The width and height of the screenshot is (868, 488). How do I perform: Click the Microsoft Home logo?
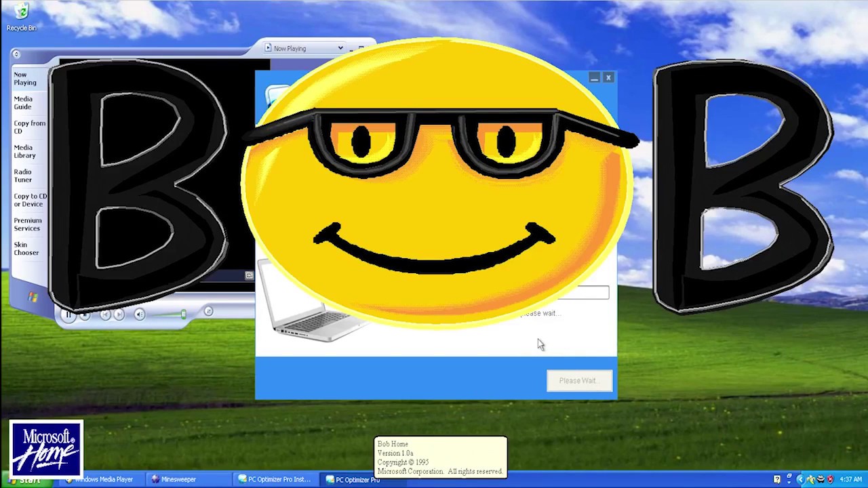[46, 449]
